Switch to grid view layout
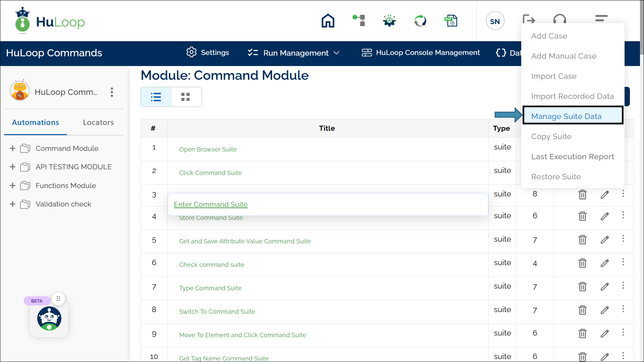This screenshot has height=362, width=644. pos(185,97)
